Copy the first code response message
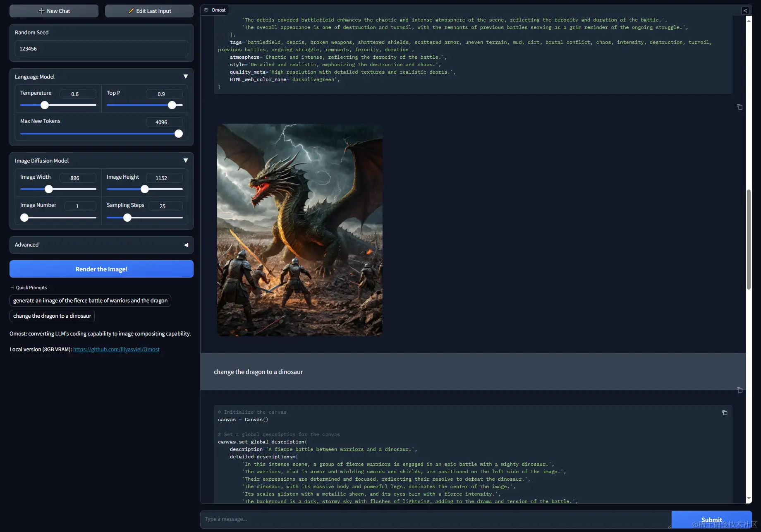This screenshot has height=532, width=761. tap(739, 107)
